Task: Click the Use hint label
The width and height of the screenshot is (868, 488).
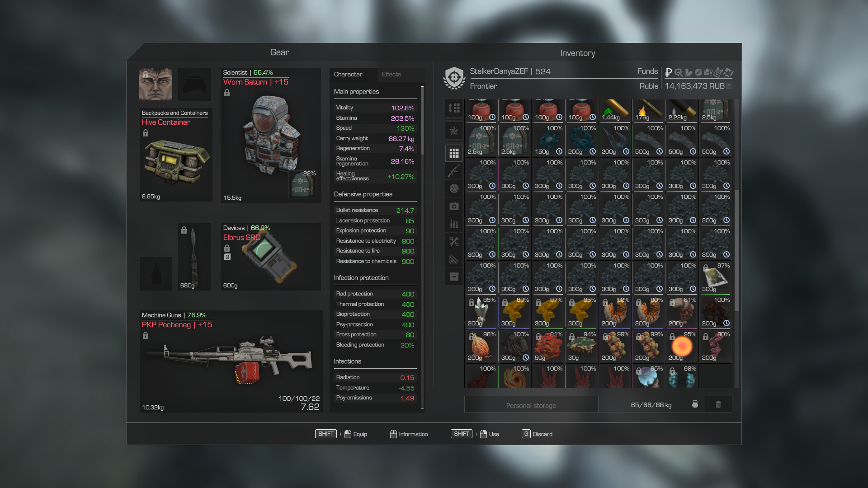Action: (x=494, y=434)
